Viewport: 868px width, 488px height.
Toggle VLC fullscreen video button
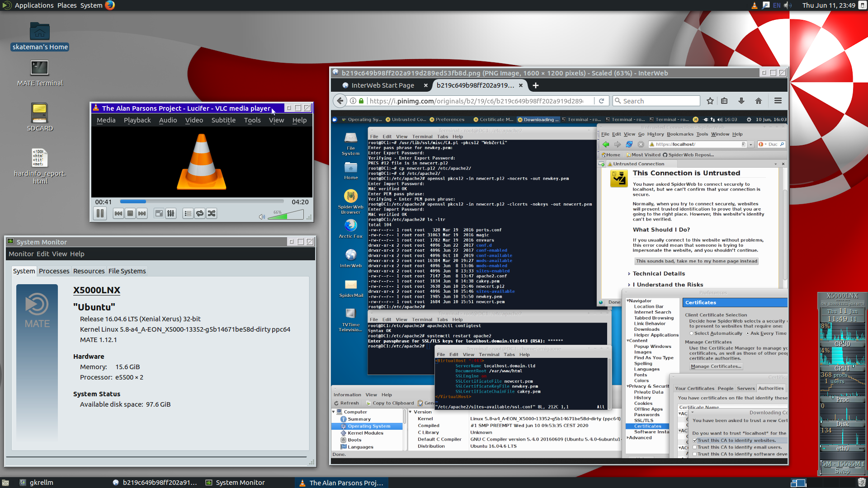159,213
